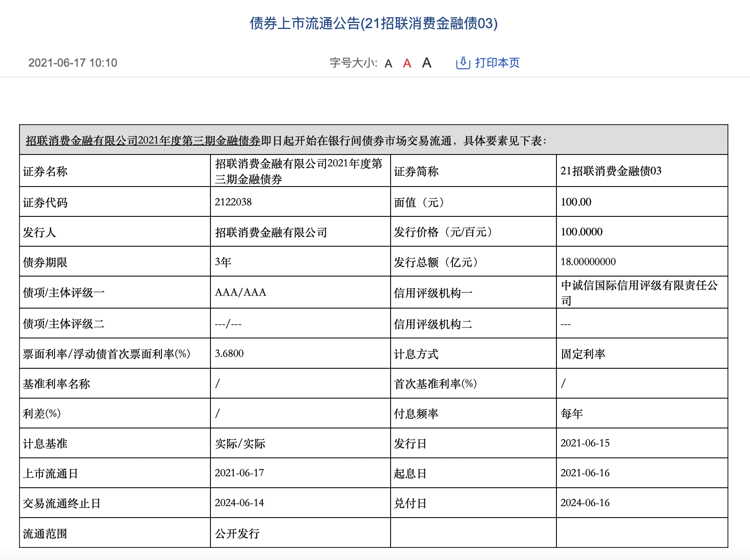Select the small font size A
This screenshot has height=560, width=750.
388,64
